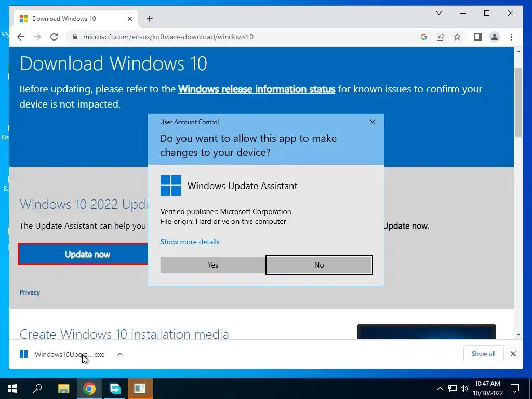Minimize the Chrome window

pyautogui.click(x=463, y=13)
